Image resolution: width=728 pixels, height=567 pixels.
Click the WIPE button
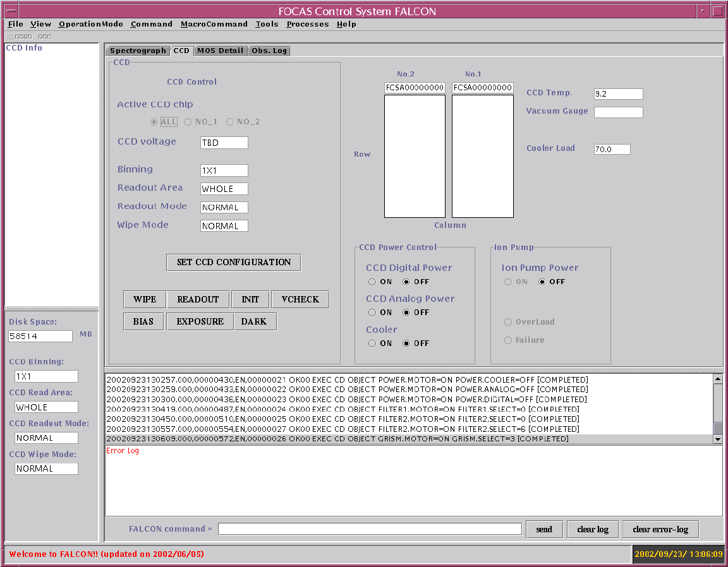[144, 299]
